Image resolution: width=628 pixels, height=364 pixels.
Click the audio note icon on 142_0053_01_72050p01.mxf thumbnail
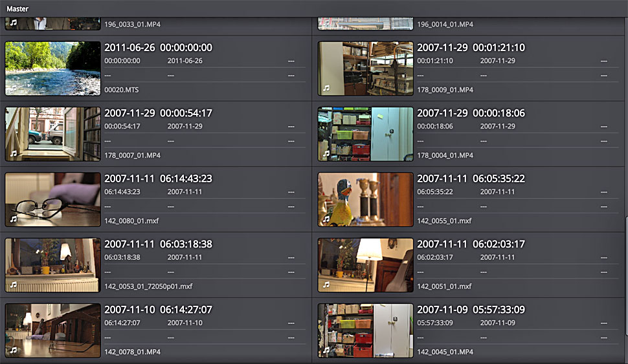(14, 285)
